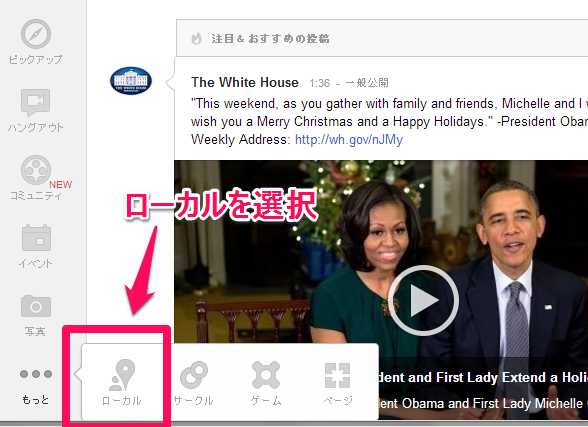Select the ローカル map pin icon
This screenshot has width=588, height=427.
tap(122, 375)
